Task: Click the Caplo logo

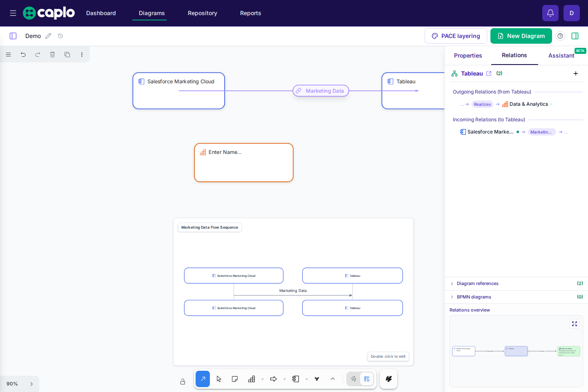Action: (x=49, y=13)
